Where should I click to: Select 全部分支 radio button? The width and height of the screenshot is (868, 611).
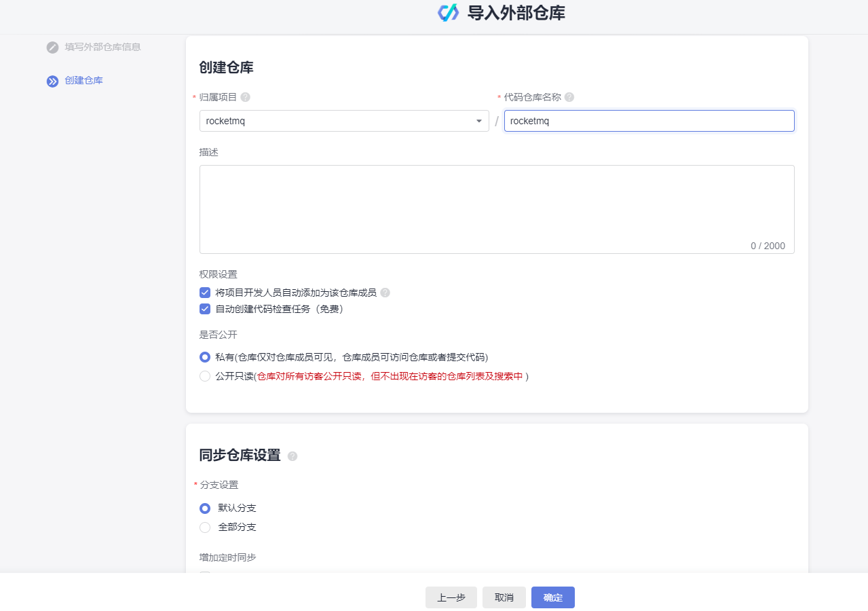coord(205,527)
